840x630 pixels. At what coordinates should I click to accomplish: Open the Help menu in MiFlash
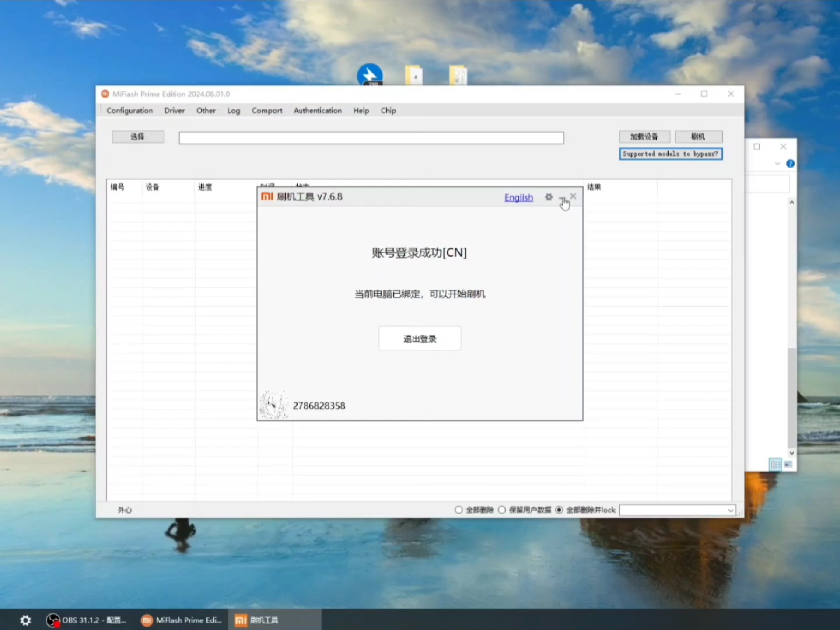pyautogui.click(x=361, y=111)
